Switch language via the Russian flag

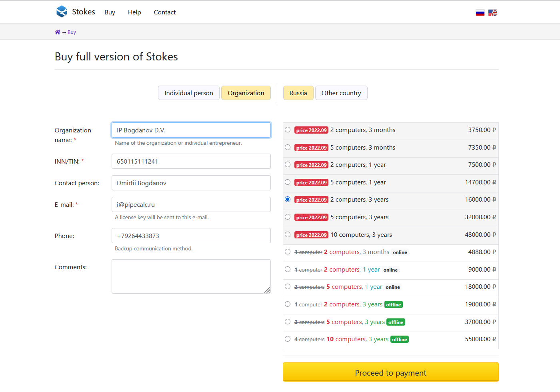point(480,13)
